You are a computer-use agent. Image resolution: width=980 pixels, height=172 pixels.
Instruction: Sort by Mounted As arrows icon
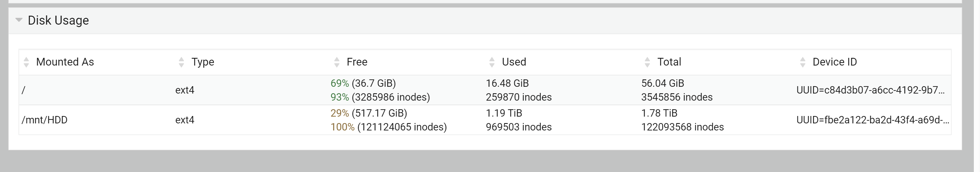[26, 62]
